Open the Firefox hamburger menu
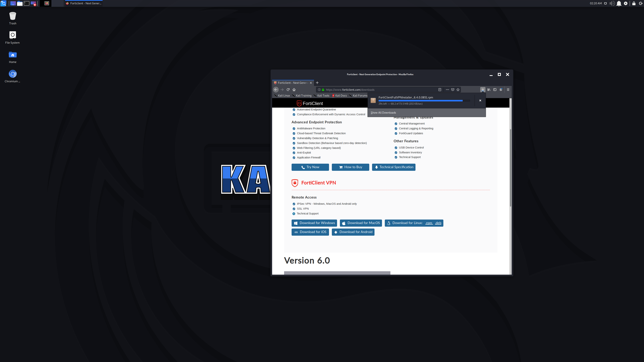This screenshot has height=362, width=644. (x=508, y=90)
